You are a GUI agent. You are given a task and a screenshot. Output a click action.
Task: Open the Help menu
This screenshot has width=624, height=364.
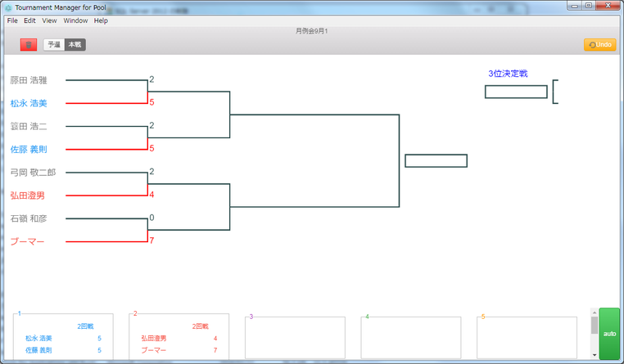click(101, 20)
